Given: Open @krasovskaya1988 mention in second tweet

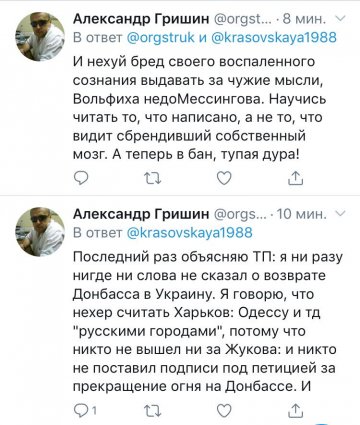Looking at the screenshot, I should click(x=190, y=232).
